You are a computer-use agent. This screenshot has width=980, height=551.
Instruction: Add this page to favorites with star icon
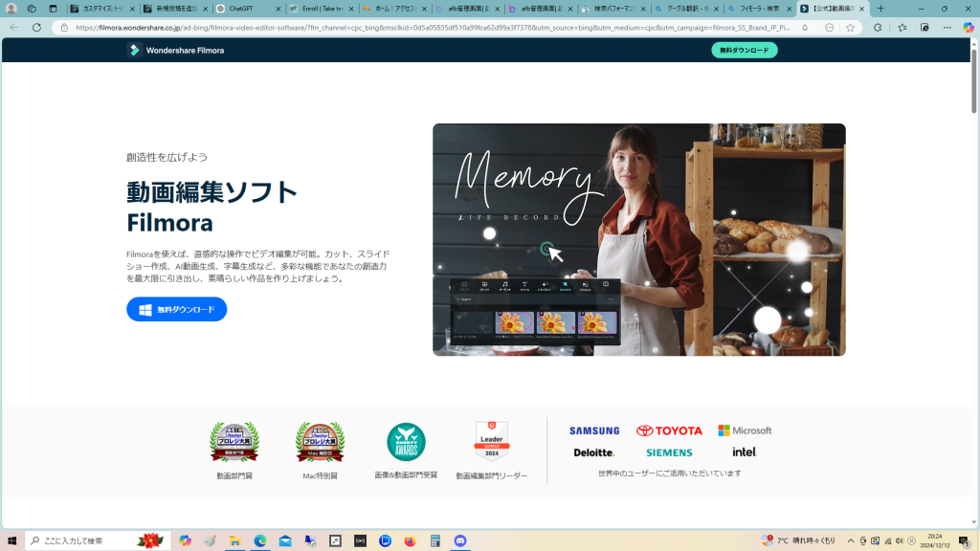(850, 28)
